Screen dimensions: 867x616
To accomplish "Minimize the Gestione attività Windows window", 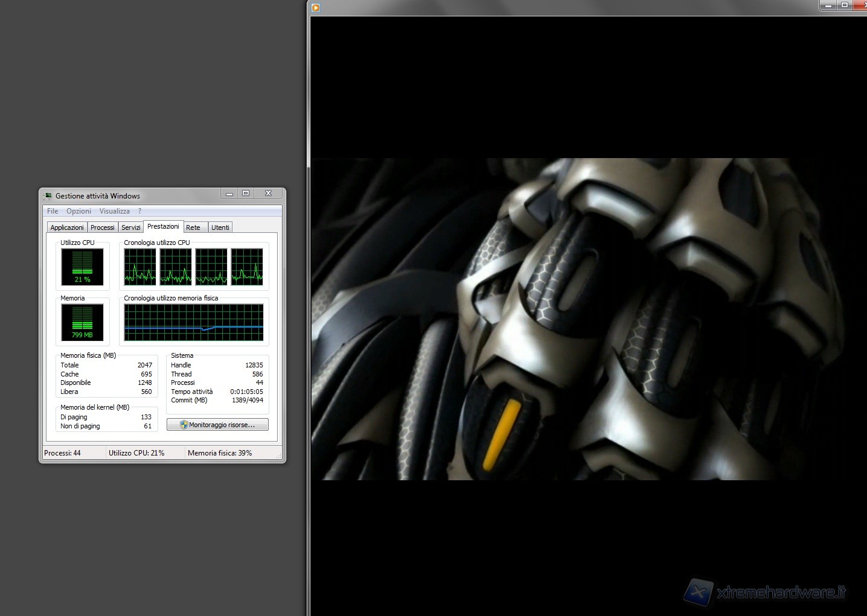I will pyautogui.click(x=229, y=194).
